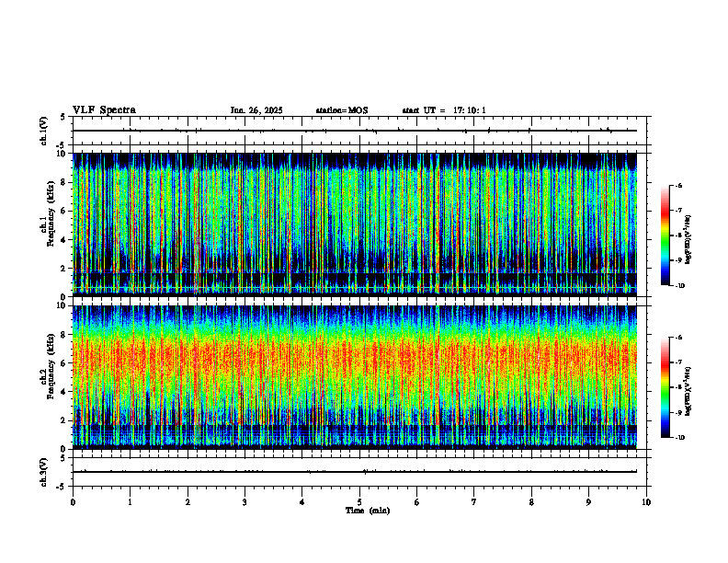The height and width of the screenshot is (563, 728).
Task: Click the '8' kHz tick of ch.1 spectrogram
Action: tap(64, 182)
